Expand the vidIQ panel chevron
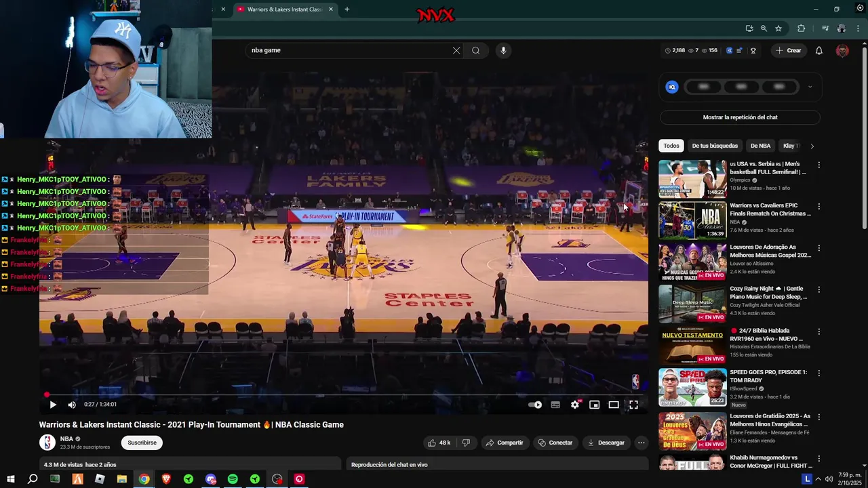This screenshot has height=488, width=868. [x=810, y=87]
